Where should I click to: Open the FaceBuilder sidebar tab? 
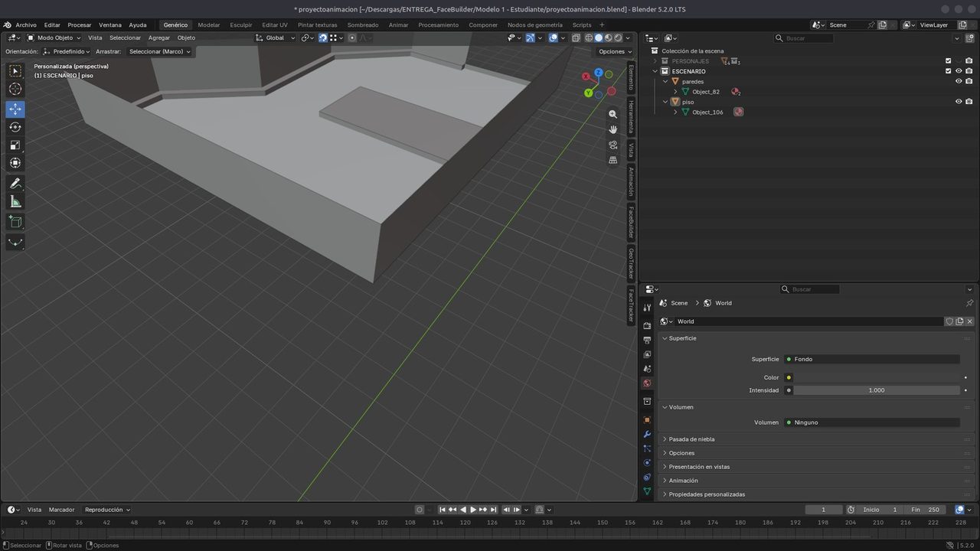(x=632, y=222)
